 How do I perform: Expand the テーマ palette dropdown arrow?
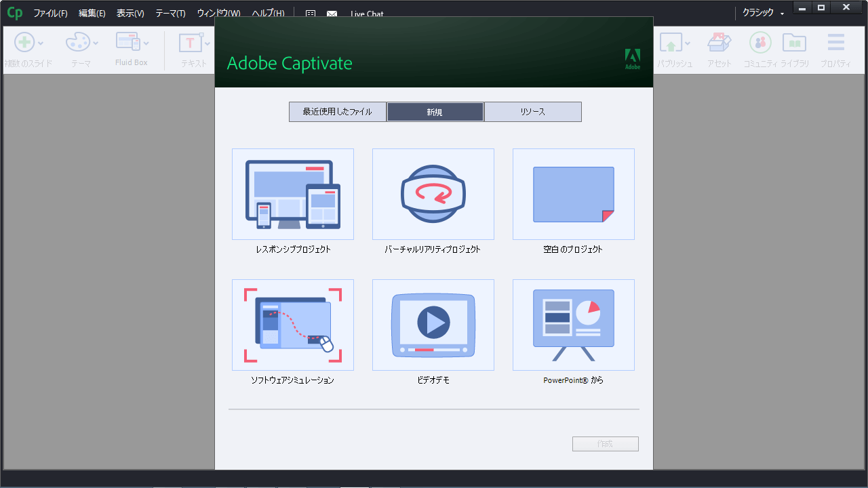[x=96, y=43]
